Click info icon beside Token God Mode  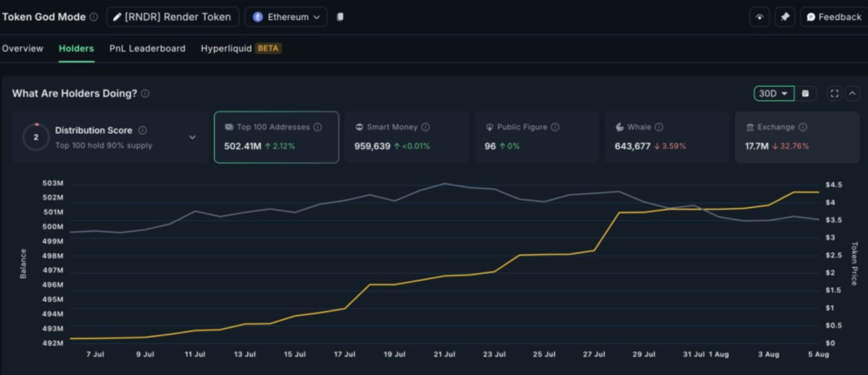point(94,17)
